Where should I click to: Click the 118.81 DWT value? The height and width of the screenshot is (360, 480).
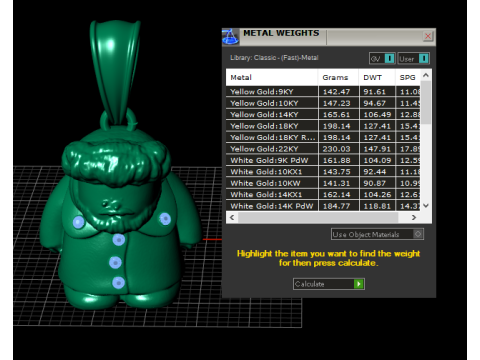coord(377,206)
